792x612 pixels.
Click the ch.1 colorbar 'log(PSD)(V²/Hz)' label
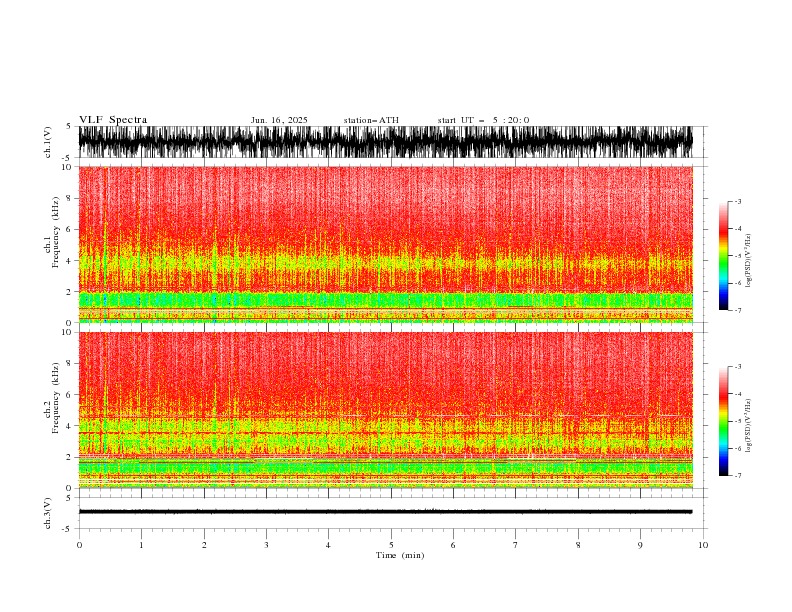point(749,261)
